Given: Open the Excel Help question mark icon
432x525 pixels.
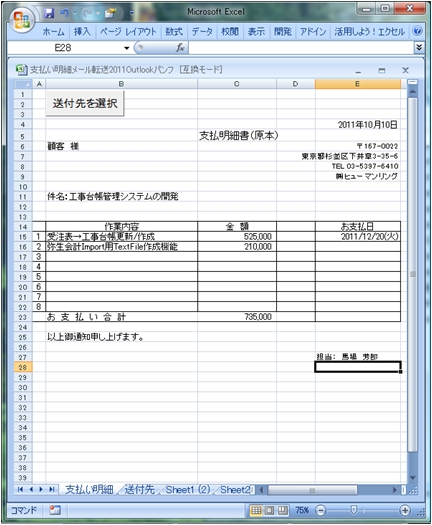Looking at the screenshot, I should (417, 31).
